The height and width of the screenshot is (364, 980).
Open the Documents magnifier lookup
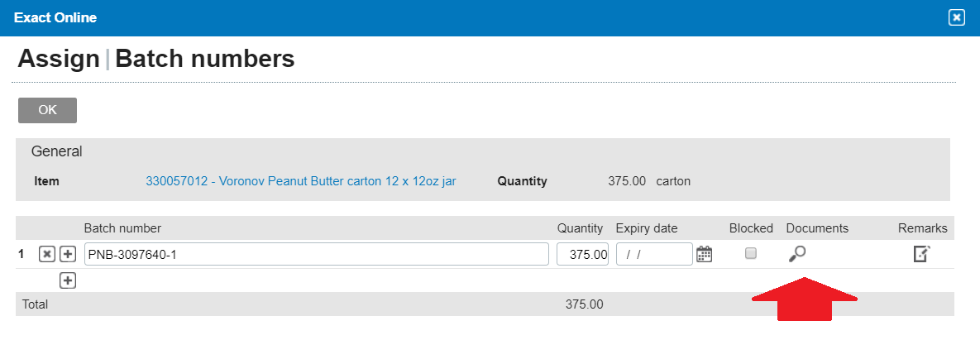coord(797,255)
